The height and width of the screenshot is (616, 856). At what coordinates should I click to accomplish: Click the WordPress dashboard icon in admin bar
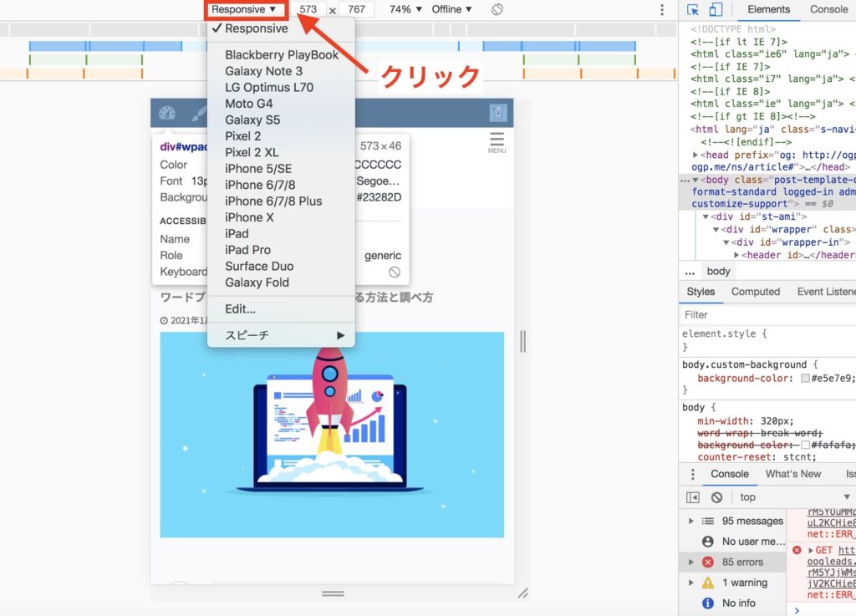coord(167,113)
